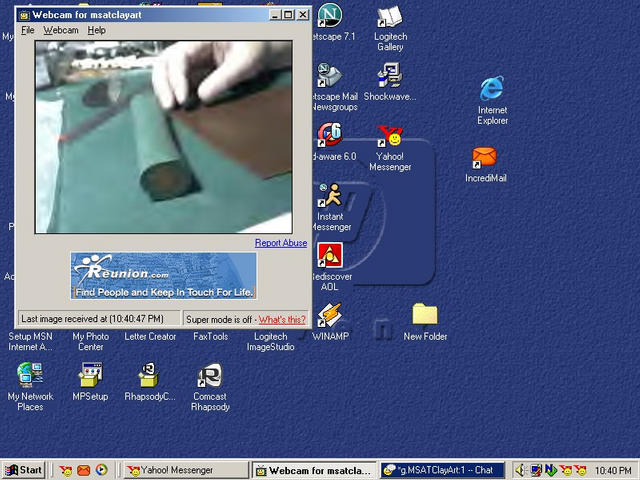The image size is (640, 480).
Task: Click the last Yahoo Messenger tray icon
Action: click(x=580, y=471)
